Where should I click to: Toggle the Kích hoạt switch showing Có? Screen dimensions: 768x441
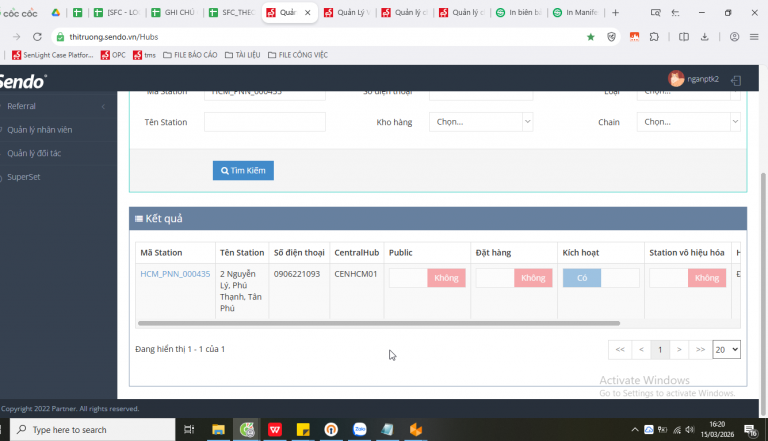click(601, 278)
